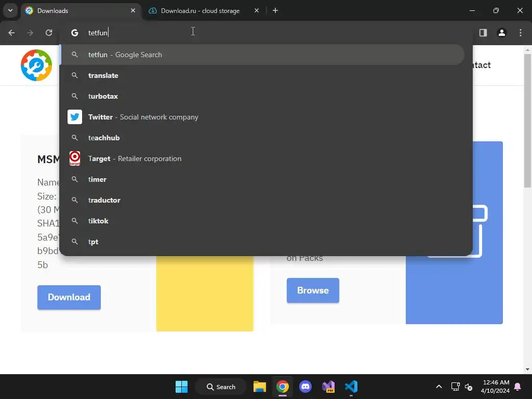This screenshot has width=532, height=399.
Task: Open Discord from the taskbar
Action: pos(305,387)
